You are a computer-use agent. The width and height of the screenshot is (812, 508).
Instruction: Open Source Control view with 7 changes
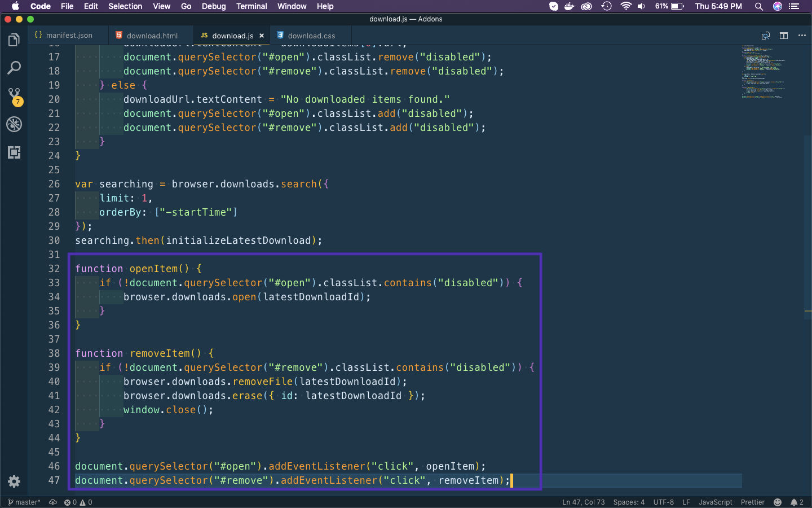pos(14,97)
